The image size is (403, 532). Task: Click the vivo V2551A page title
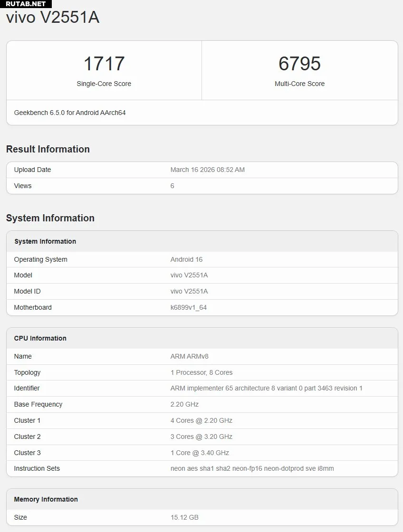point(53,18)
